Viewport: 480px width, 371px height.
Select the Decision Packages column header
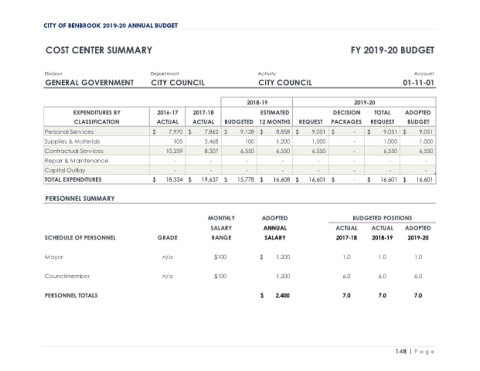pyautogui.click(x=346, y=117)
